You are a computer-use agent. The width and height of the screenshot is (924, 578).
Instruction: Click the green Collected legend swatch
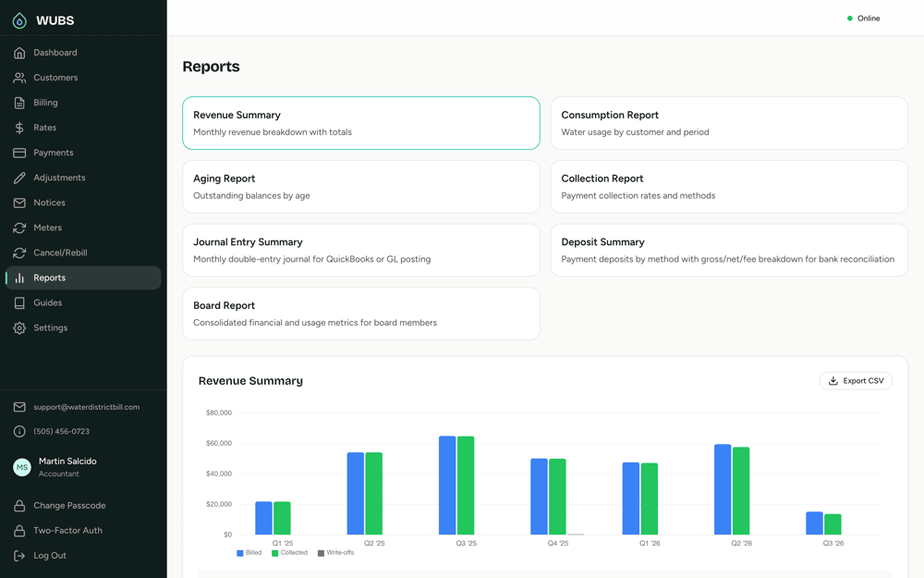coord(274,553)
